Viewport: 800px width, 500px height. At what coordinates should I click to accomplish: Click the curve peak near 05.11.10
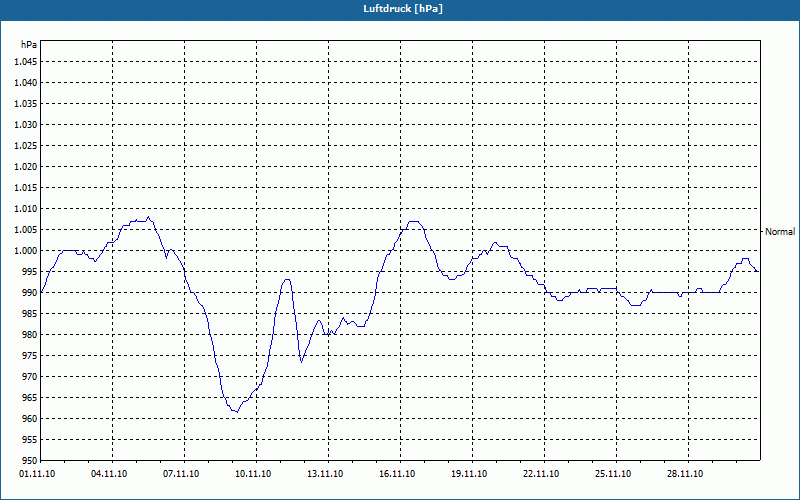148,217
